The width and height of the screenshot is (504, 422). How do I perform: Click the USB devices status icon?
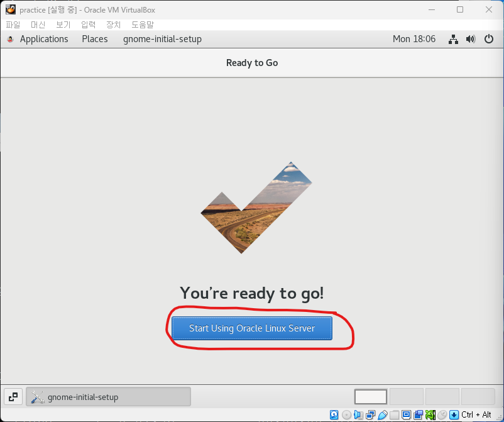point(383,414)
